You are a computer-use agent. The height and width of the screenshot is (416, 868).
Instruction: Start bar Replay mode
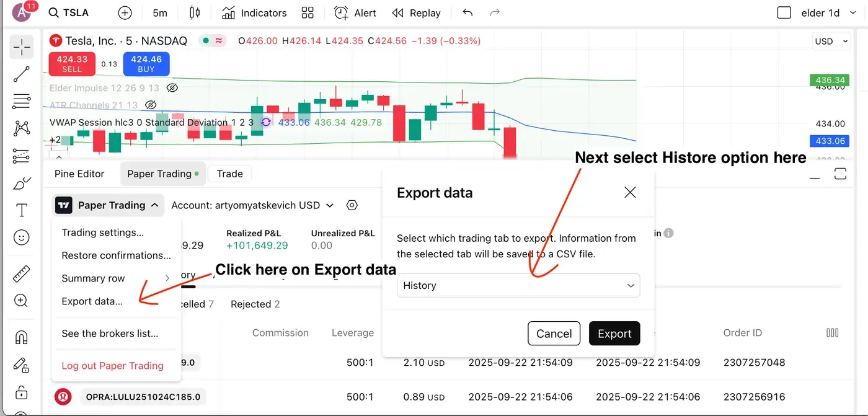[x=417, y=13]
